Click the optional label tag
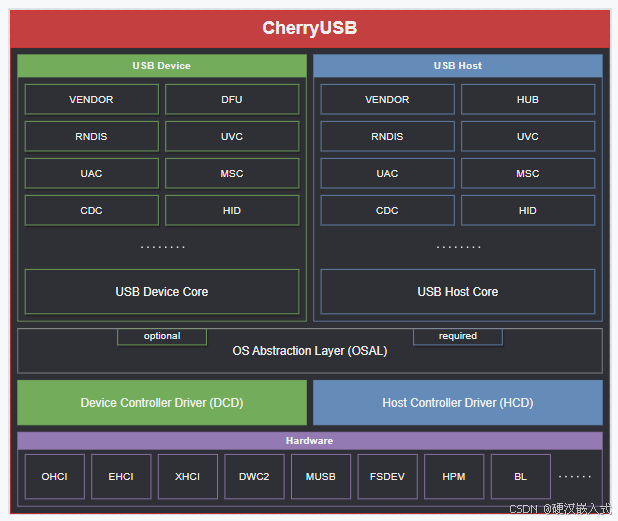Screen dimensions: 618x521 point(162,337)
